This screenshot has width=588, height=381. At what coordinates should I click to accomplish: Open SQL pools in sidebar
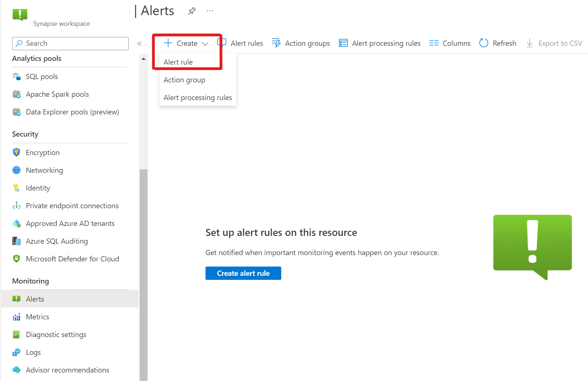[42, 76]
